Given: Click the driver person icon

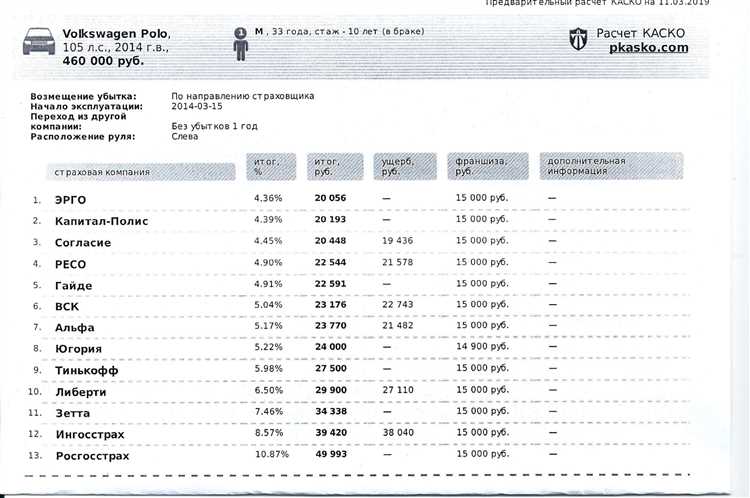Looking at the screenshot, I should (241, 44).
